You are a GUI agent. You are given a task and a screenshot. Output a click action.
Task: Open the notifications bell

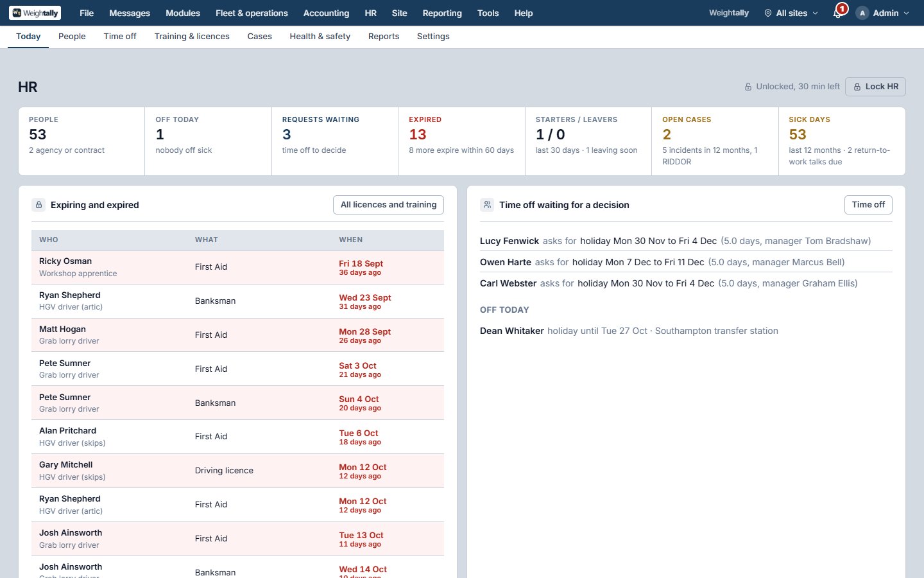tap(837, 13)
